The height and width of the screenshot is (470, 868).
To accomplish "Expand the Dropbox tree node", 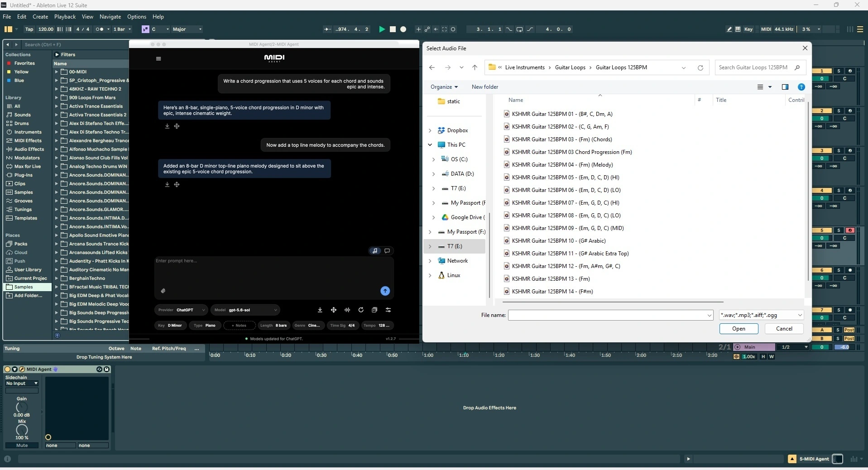I will pyautogui.click(x=430, y=130).
